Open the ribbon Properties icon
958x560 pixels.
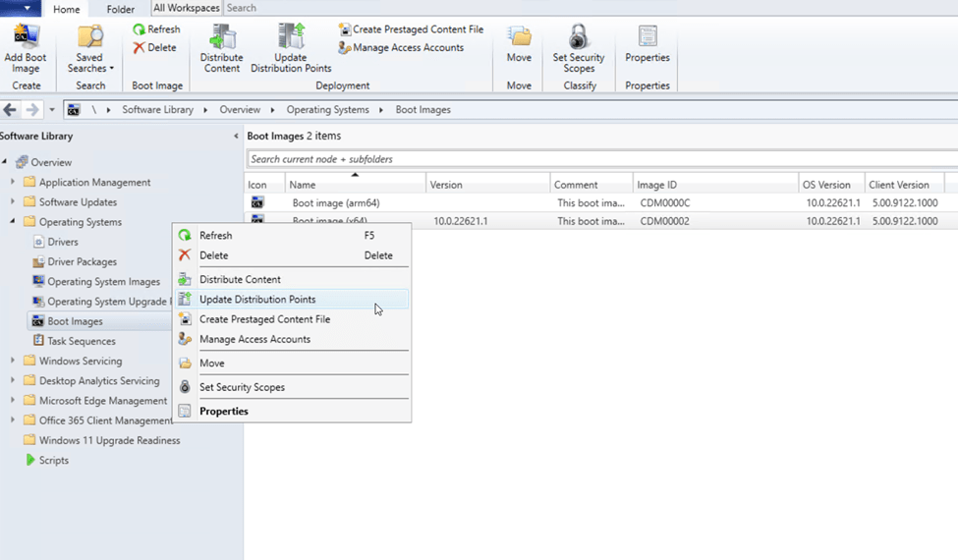pyautogui.click(x=648, y=38)
